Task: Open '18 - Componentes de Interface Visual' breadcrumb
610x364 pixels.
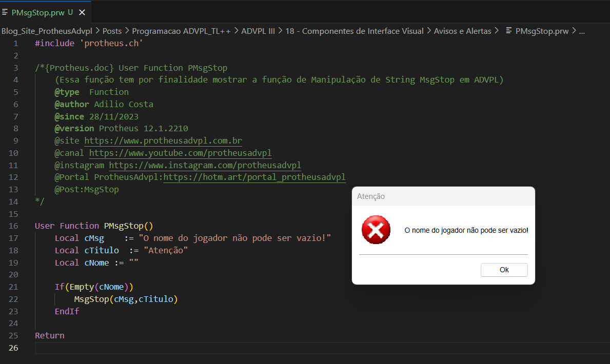Action: point(355,31)
